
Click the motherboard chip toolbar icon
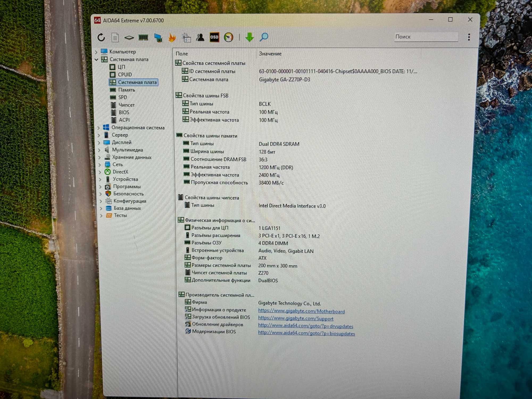pyautogui.click(x=129, y=38)
